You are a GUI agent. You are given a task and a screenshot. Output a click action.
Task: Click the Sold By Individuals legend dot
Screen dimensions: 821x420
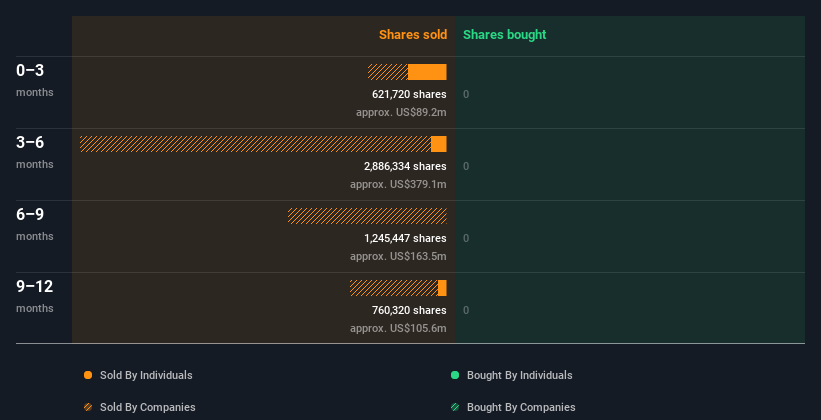88,375
